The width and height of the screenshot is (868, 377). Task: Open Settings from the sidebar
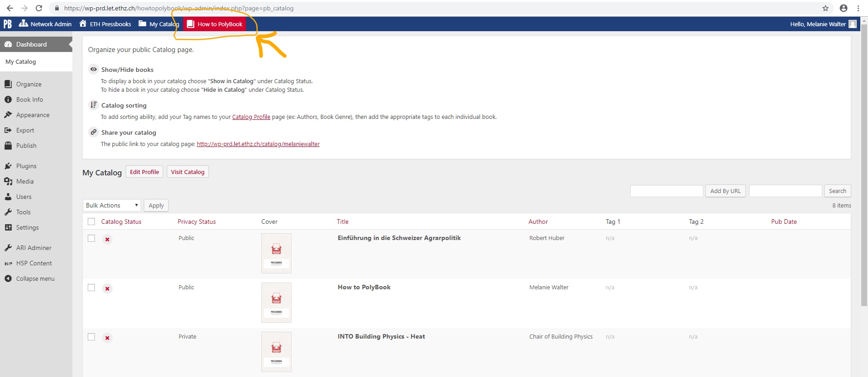[x=27, y=227]
